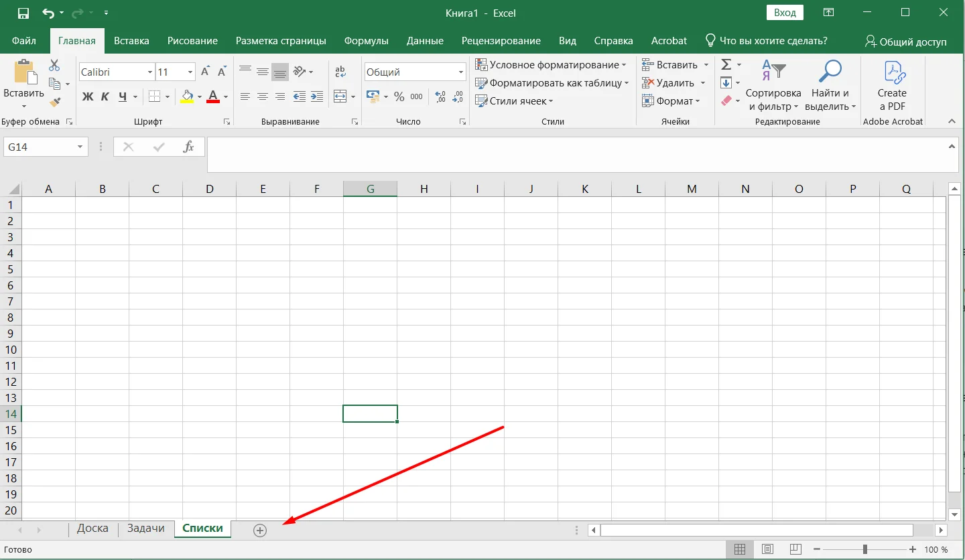Open the Формулы ribbon tab

367,41
